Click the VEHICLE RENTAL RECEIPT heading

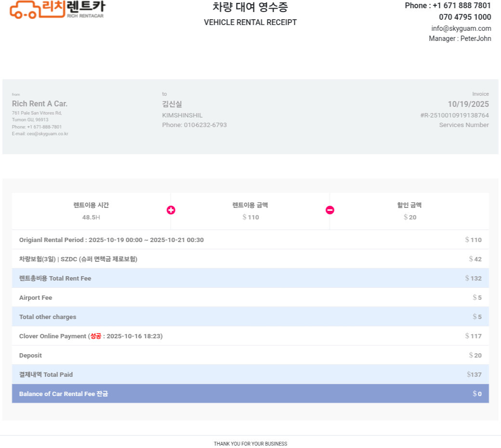250,23
